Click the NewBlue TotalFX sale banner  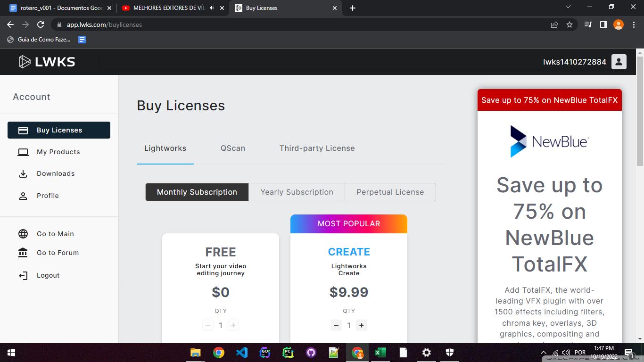549,100
